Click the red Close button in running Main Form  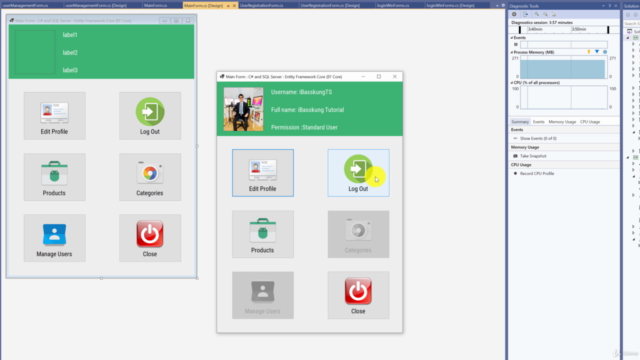pos(358,295)
